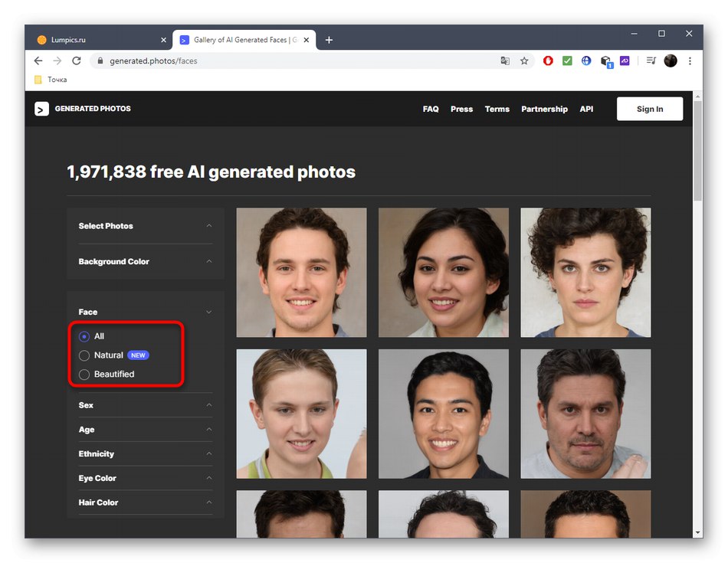This screenshot has height=563, width=728.
Task: Click the scrollbar up arrow
Action: [x=697, y=96]
